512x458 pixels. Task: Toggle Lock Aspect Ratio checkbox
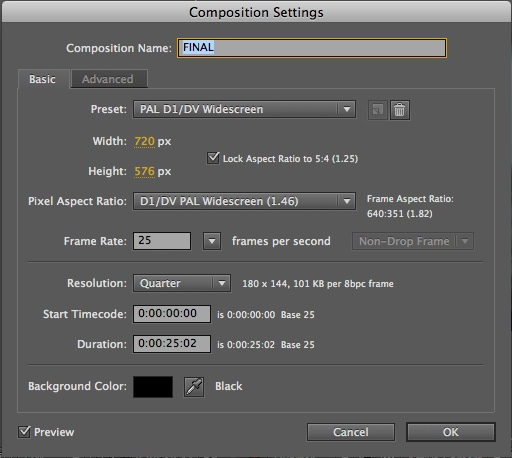[213, 158]
